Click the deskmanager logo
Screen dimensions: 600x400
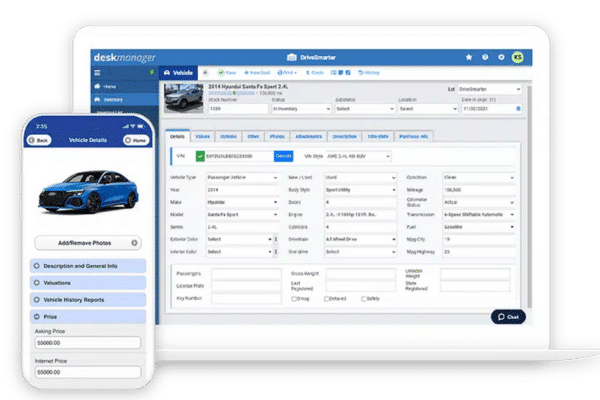(125, 57)
